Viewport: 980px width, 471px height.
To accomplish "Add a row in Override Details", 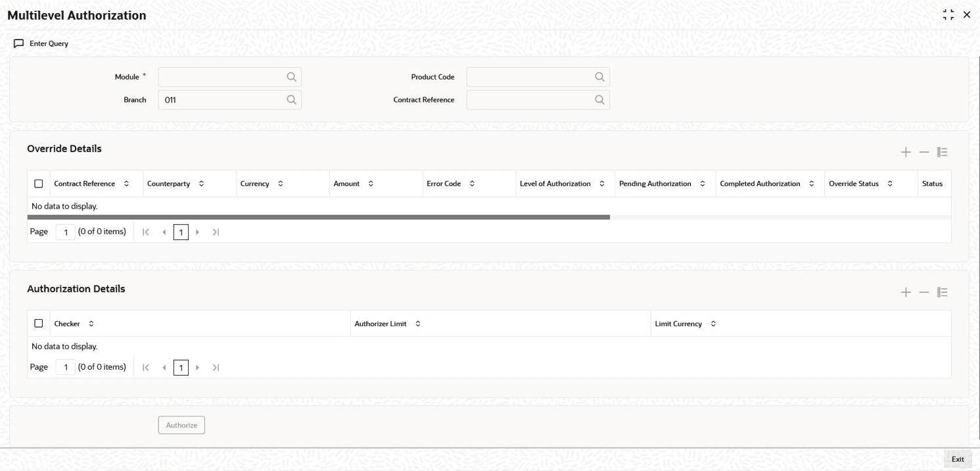I will pyautogui.click(x=906, y=152).
